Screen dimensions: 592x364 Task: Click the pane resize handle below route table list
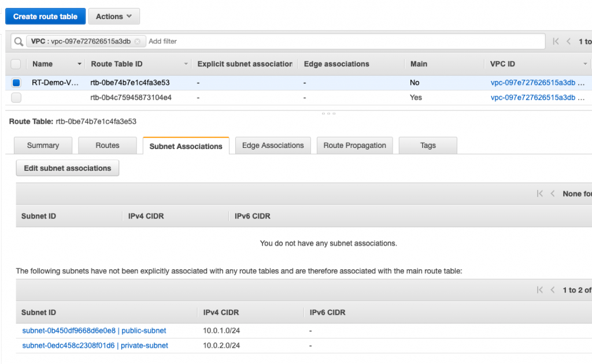point(328,113)
